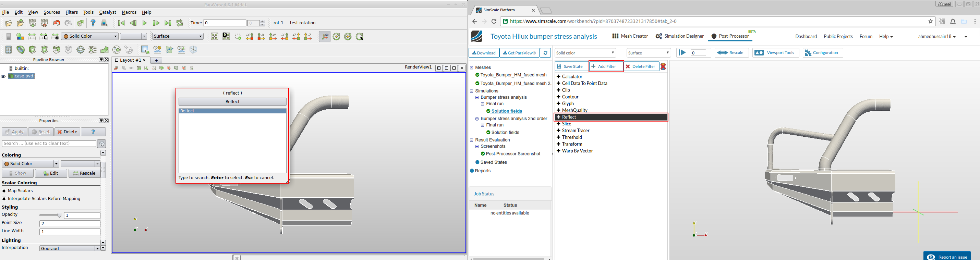Jump to first frame in ParaView

click(x=121, y=23)
